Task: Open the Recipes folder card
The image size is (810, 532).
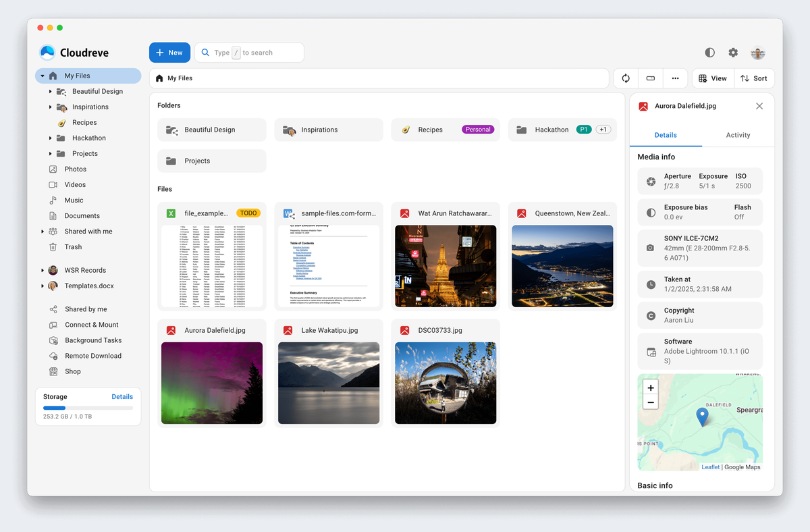Action: [446, 130]
